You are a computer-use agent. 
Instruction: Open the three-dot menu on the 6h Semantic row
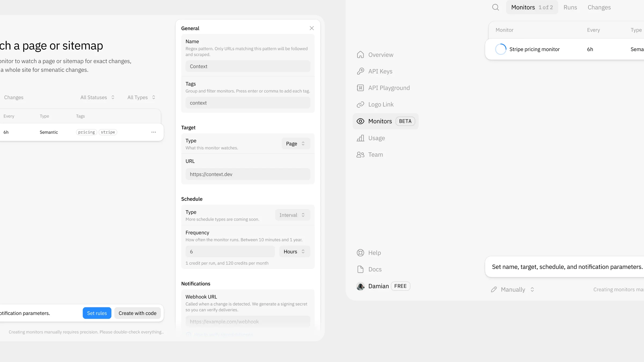click(x=153, y=132)
